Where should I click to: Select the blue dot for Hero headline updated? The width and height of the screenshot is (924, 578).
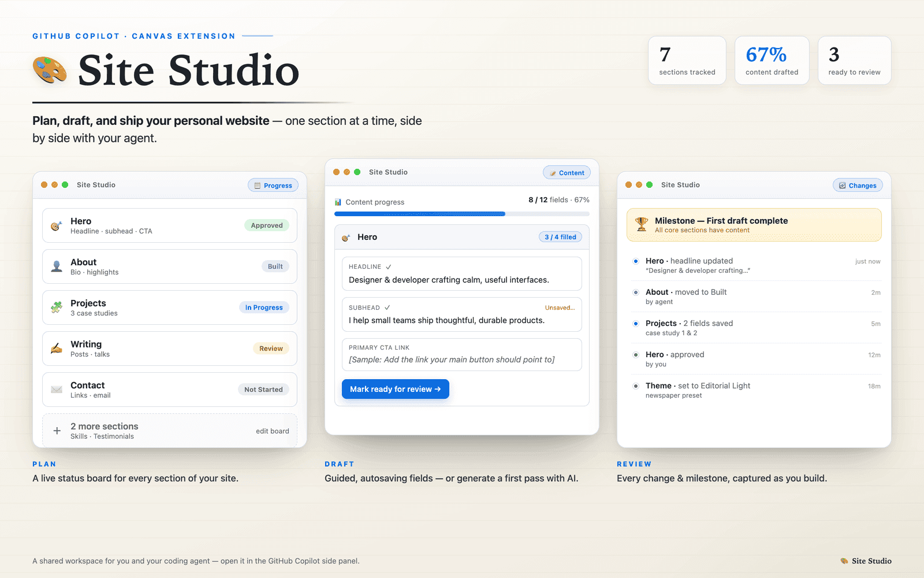(x=636, y=261)
